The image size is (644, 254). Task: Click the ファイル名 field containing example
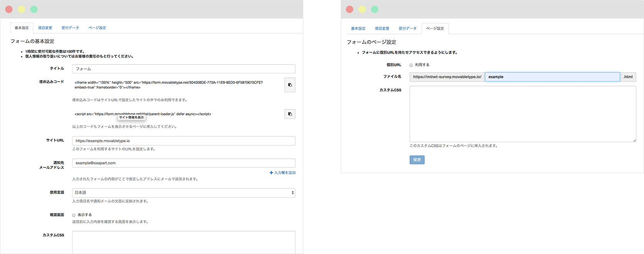[x=552, y=77]
